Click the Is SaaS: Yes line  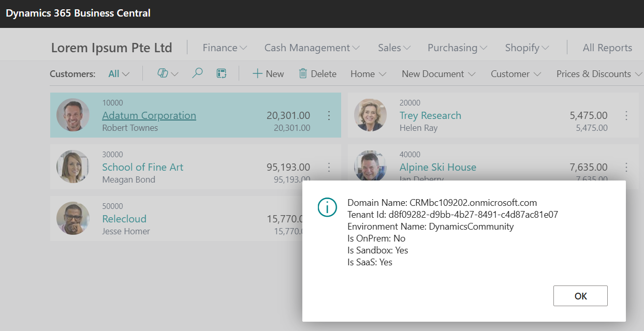(x=370, y=262)
